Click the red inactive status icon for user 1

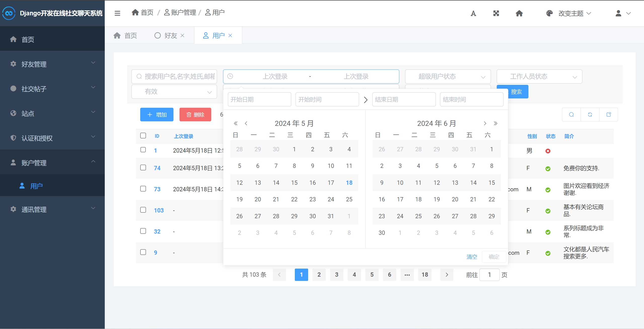tap(548, 151)
